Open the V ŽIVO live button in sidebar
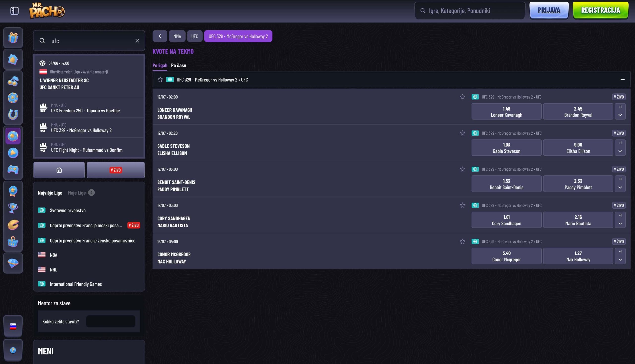This screenshot has width=635, height=364. click(x=116, y=170)
